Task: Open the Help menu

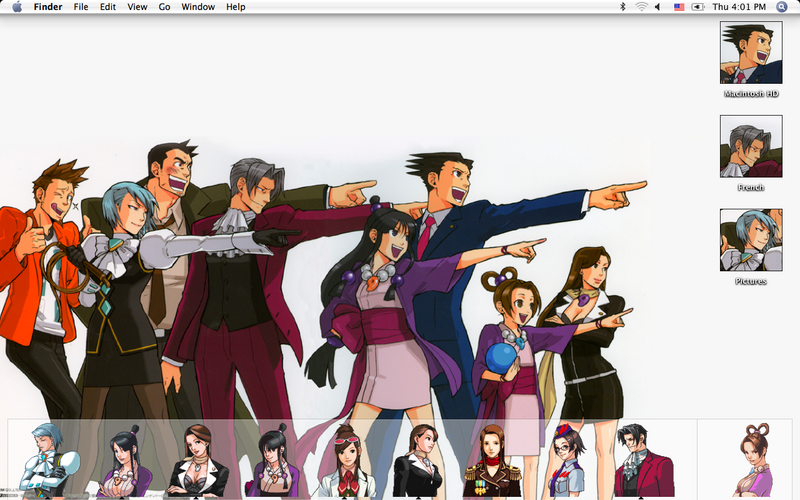Action: pyautogui.click(x=236, y=7)
